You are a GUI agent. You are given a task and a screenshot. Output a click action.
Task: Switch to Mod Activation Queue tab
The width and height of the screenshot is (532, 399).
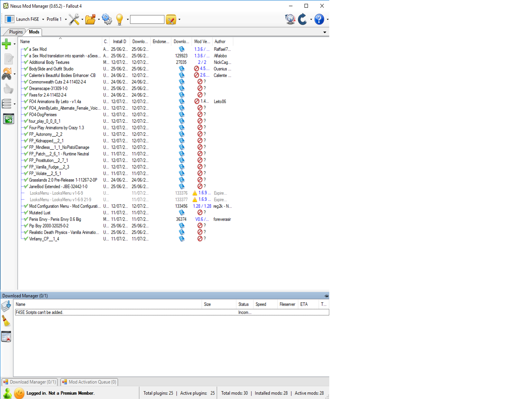pyautogui.click(x=89, y=382)
